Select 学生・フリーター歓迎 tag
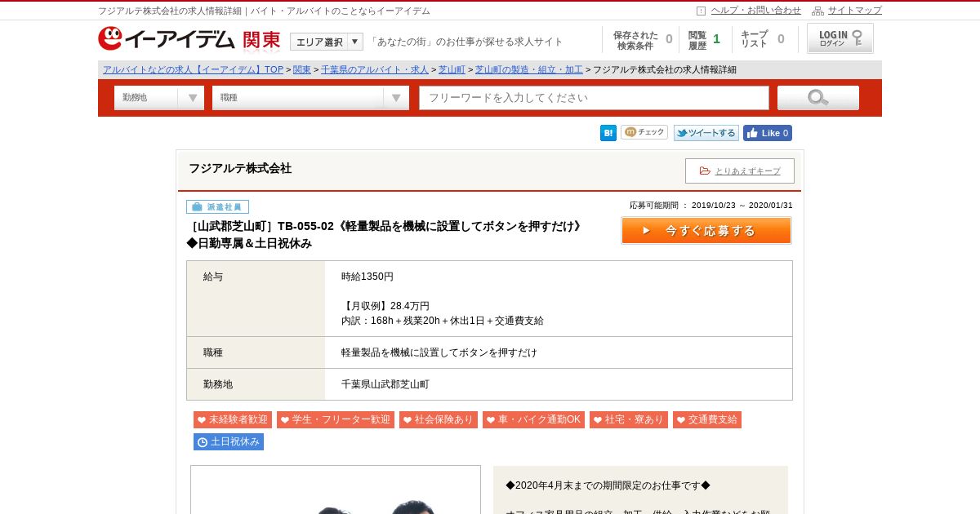980x514 pixels. (x=336, y=419)
